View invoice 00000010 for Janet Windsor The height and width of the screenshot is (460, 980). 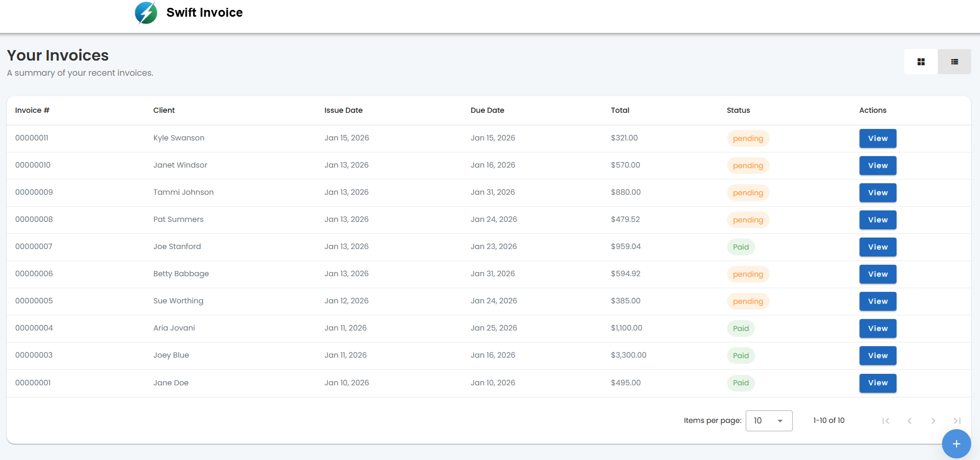(x=878, y=166)
